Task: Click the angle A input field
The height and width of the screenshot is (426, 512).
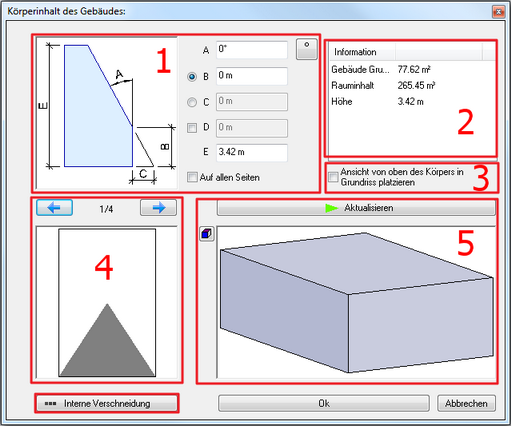Action: coord(252,50)
